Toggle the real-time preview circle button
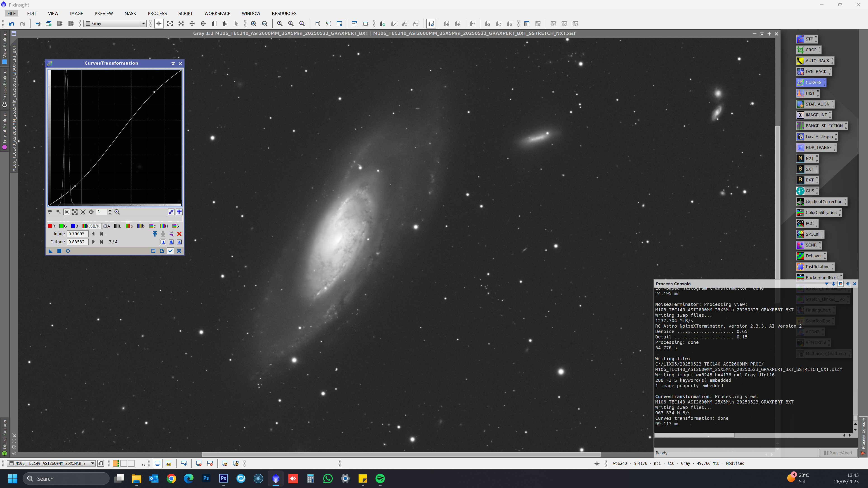The image size is (868, 488). tap(68, 251)
